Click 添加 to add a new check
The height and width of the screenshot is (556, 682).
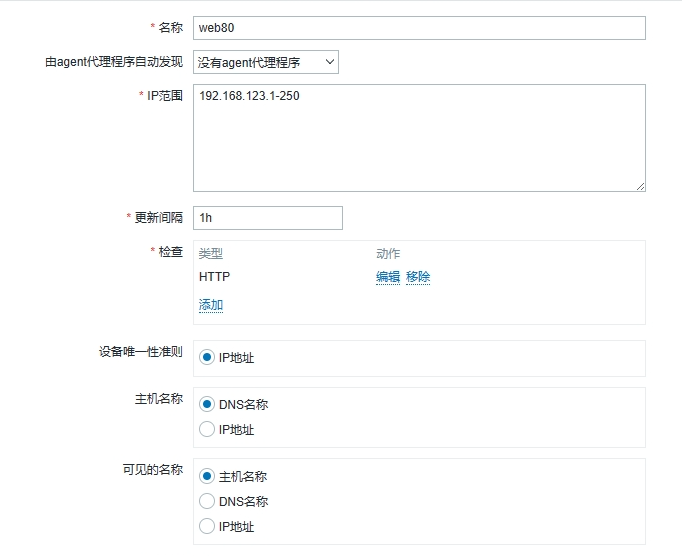210,305
